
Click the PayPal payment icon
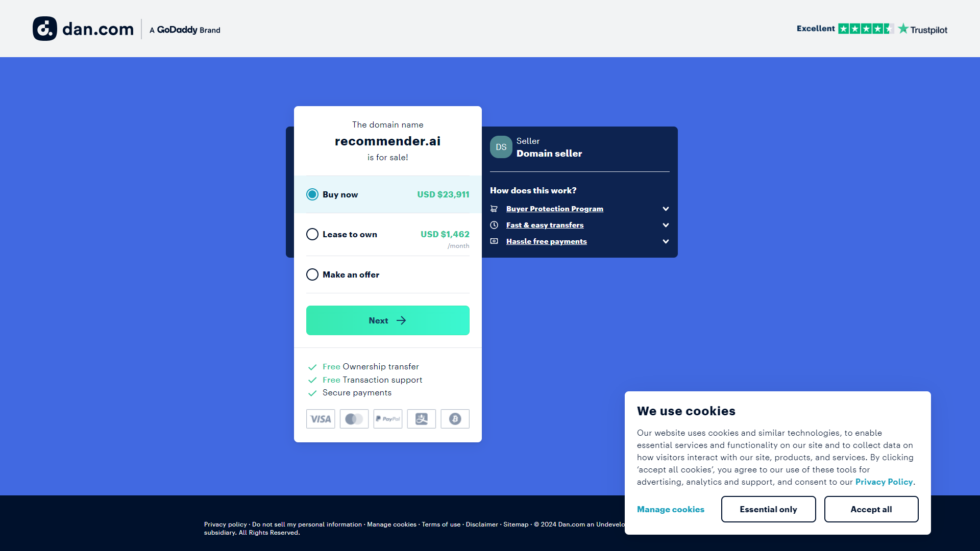388,419
